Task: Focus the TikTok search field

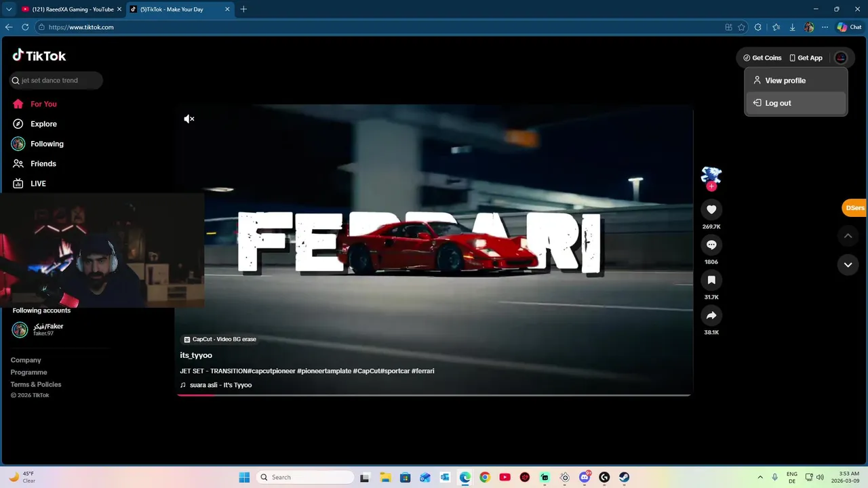Action: (56, 80)
